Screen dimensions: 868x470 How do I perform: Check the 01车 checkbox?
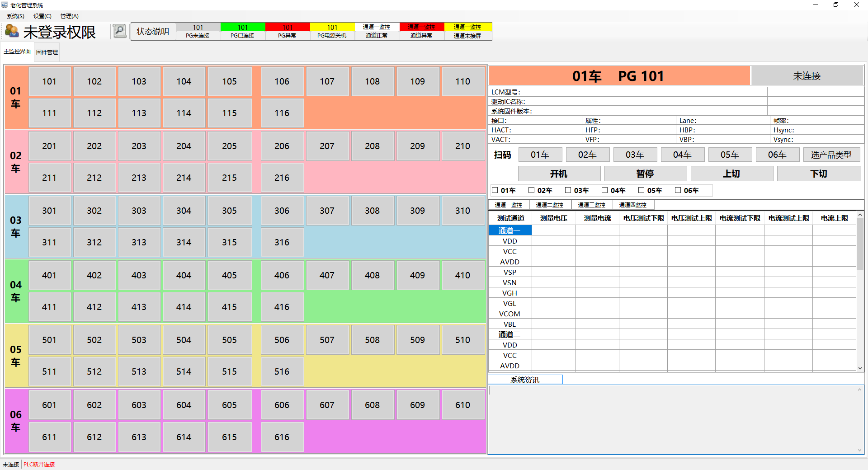pos(495,190)
